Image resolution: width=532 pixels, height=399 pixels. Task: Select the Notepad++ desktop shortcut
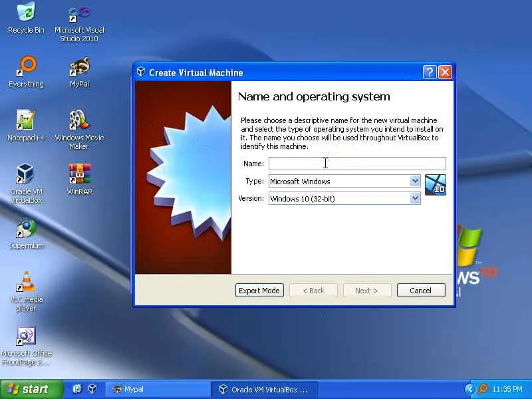[26, 126]
